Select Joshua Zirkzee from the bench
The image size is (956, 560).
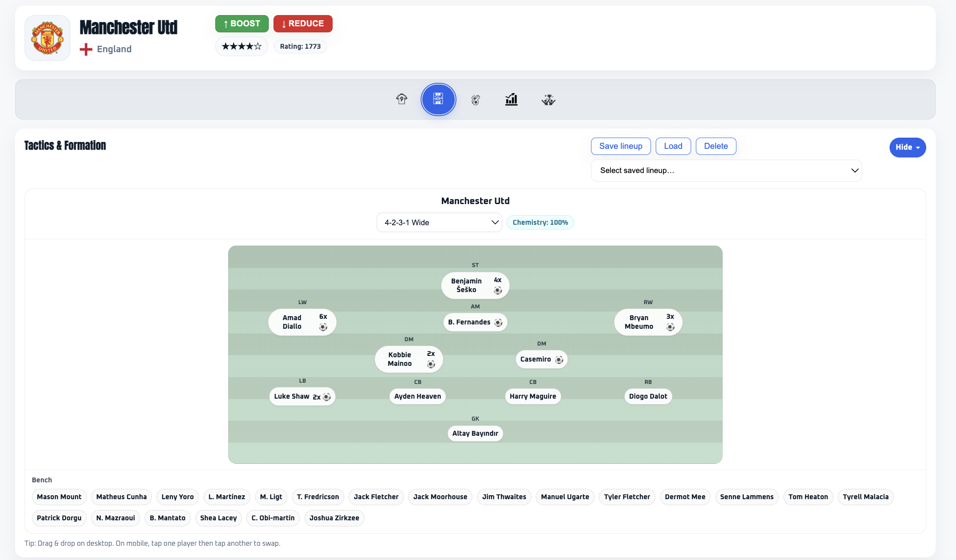coord(334,518)
